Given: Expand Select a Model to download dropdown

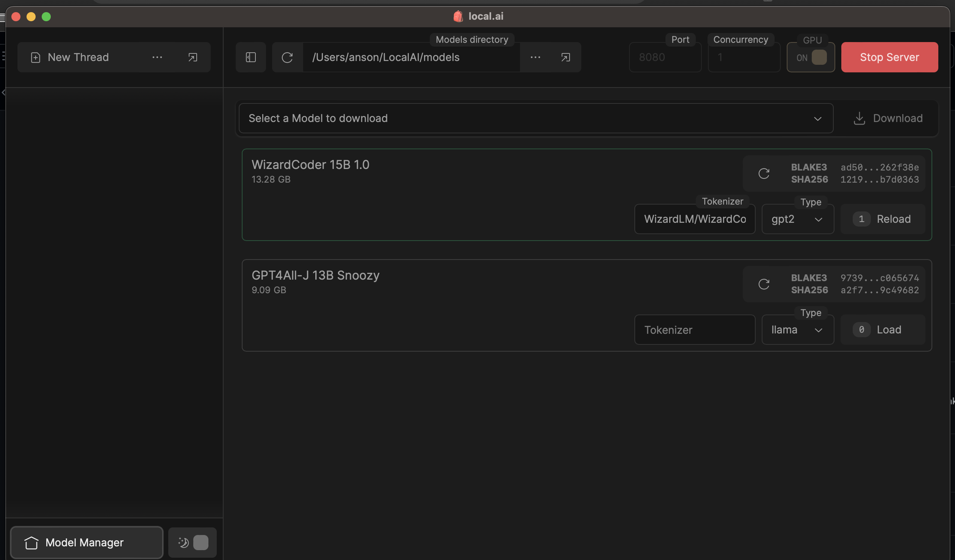Looking at the screenshot, I should 536,118.
